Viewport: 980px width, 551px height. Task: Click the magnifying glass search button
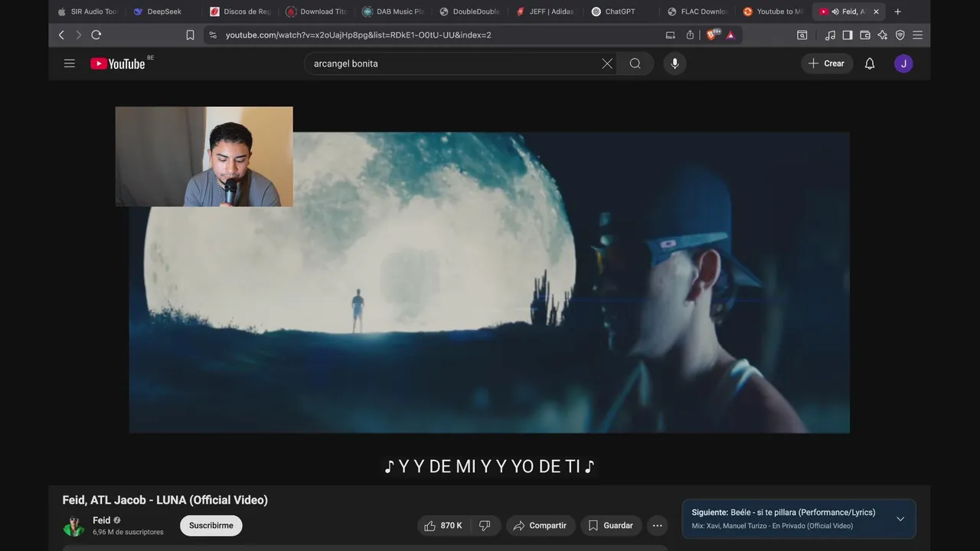tap(635, 64)
